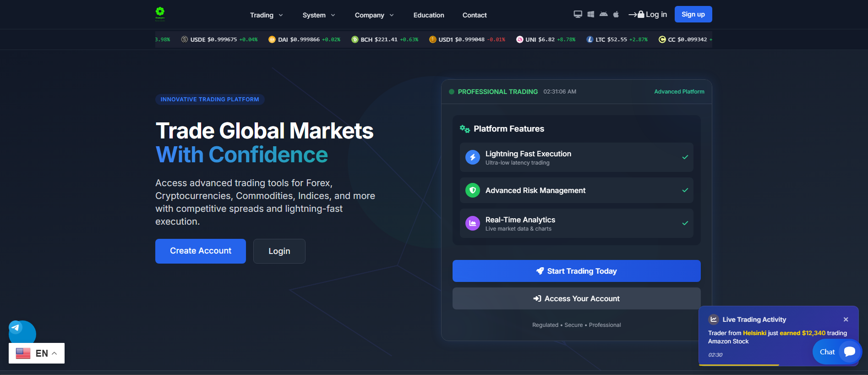Screen dimensions: 868x375
Task: Click the Lightning Fast Execution bolt icon
Action: click(x=473, y=157)
